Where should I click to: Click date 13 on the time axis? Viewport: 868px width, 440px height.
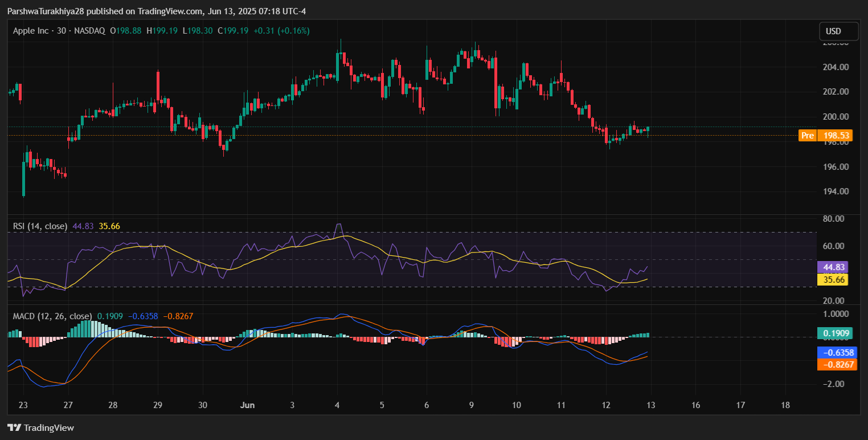(x=650, y=405)
